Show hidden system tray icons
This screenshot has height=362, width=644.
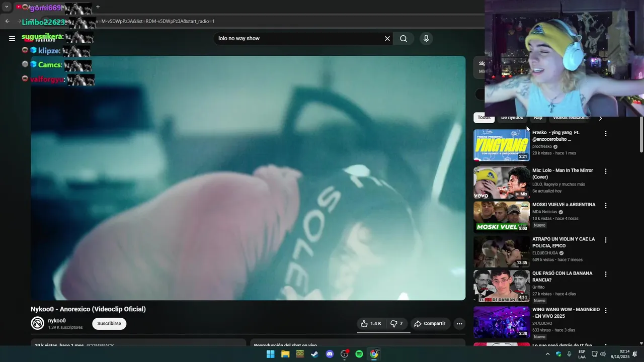[547, 354]
